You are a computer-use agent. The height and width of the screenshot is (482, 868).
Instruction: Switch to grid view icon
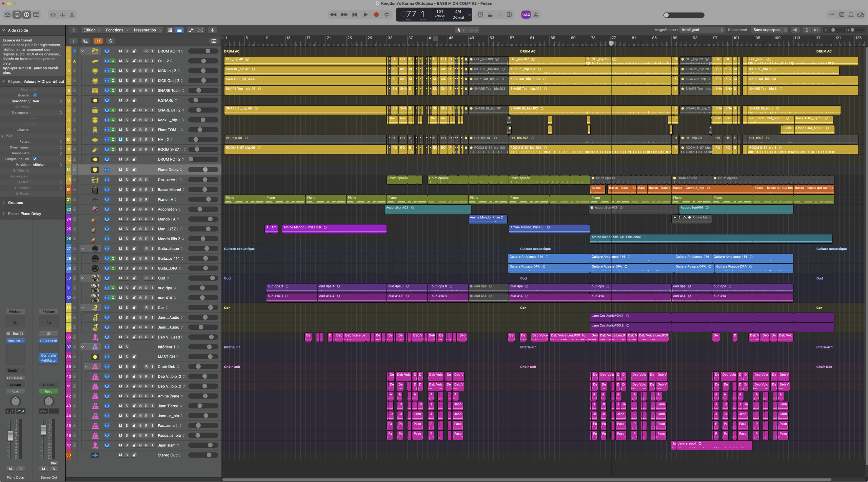pyautogui.click(x=170, y=30)
